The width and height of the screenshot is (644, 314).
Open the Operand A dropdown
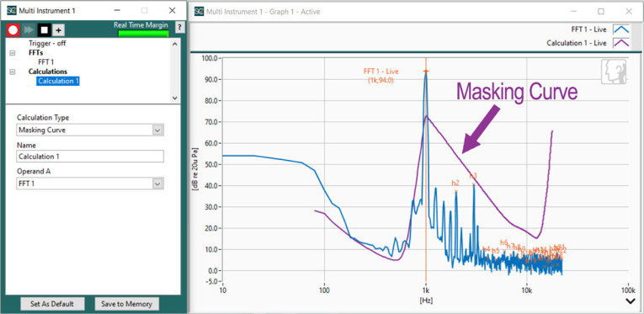(157, 184)
